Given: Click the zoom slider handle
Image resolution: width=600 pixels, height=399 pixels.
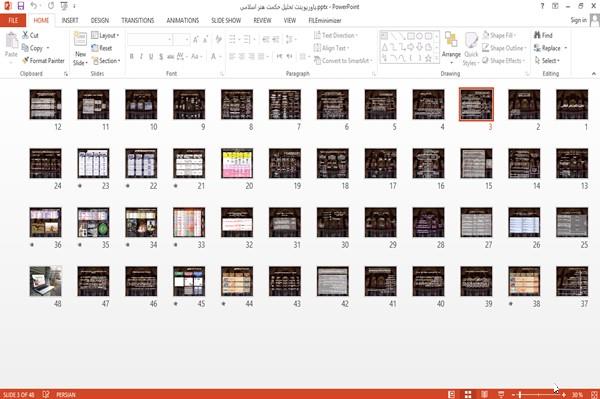Looking at the screenshot, I should [520, 394].
